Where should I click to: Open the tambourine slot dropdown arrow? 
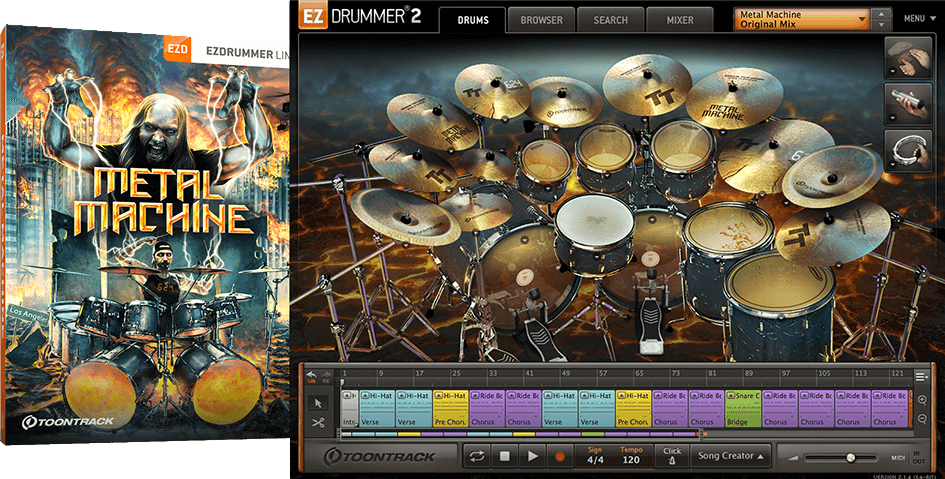point(891,164)
